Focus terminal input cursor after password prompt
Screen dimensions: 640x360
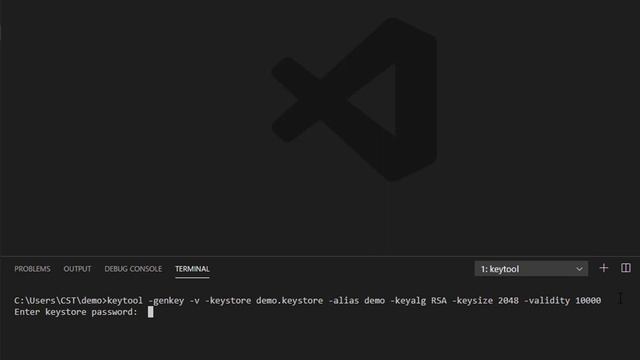tap(151, 312)
